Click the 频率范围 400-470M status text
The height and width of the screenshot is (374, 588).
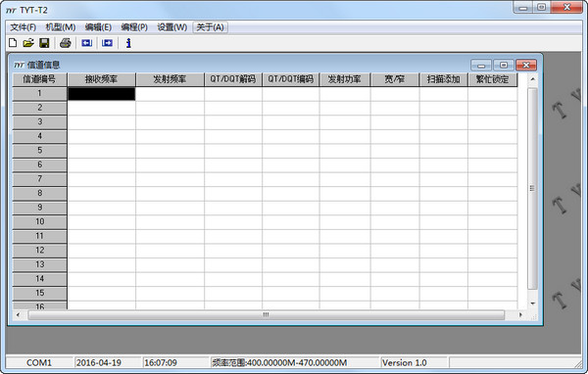pos(279,363)
